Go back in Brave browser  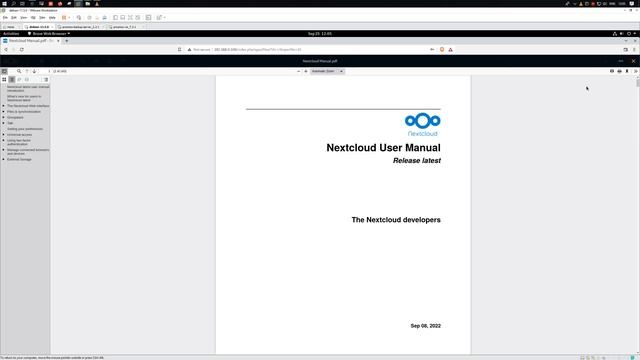click(6, 49)
